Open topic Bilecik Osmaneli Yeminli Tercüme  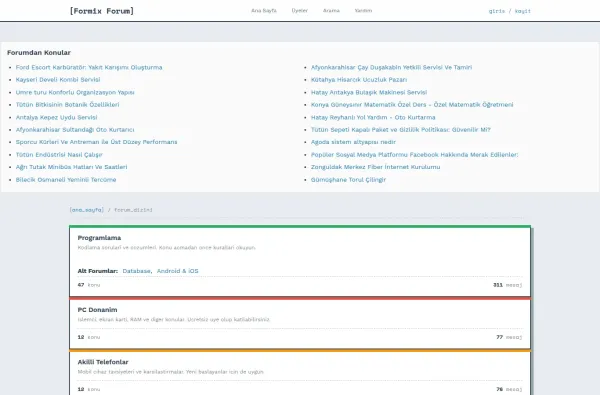coord(66,180)
